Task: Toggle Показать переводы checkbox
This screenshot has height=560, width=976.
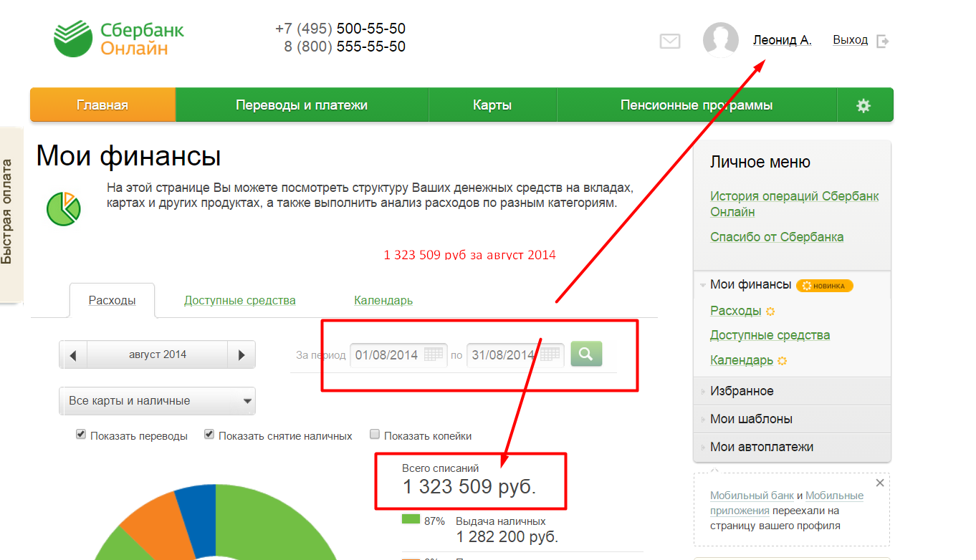Action: (81, 434)
